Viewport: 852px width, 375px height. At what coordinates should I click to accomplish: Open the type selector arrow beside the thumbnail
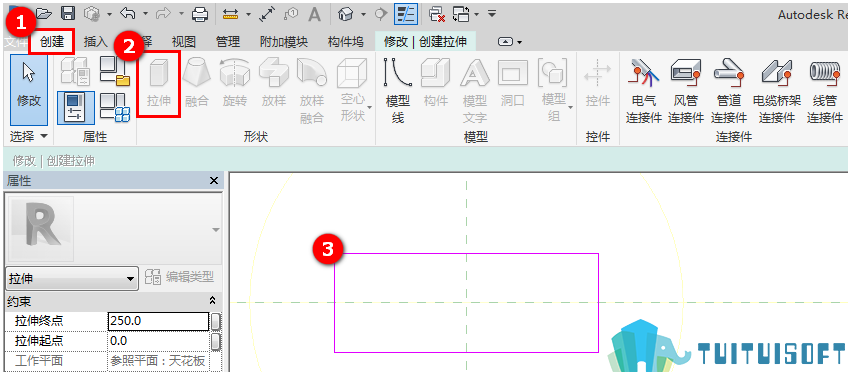point(216,230)
